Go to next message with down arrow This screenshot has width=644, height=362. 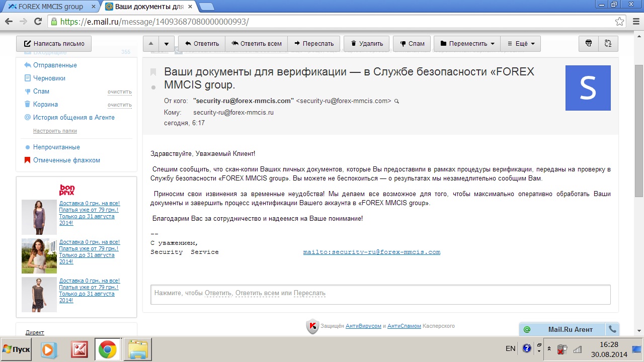coord(167,43)
